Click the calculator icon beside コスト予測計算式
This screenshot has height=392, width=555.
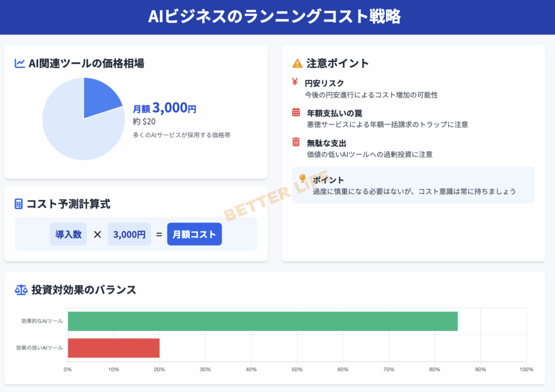[19, 204]
